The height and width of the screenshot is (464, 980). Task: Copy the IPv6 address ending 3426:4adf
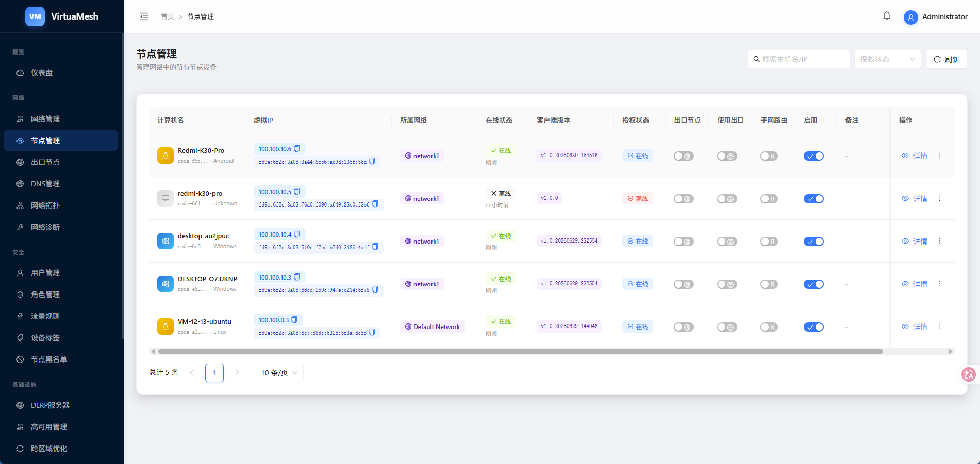pos(375,247)
